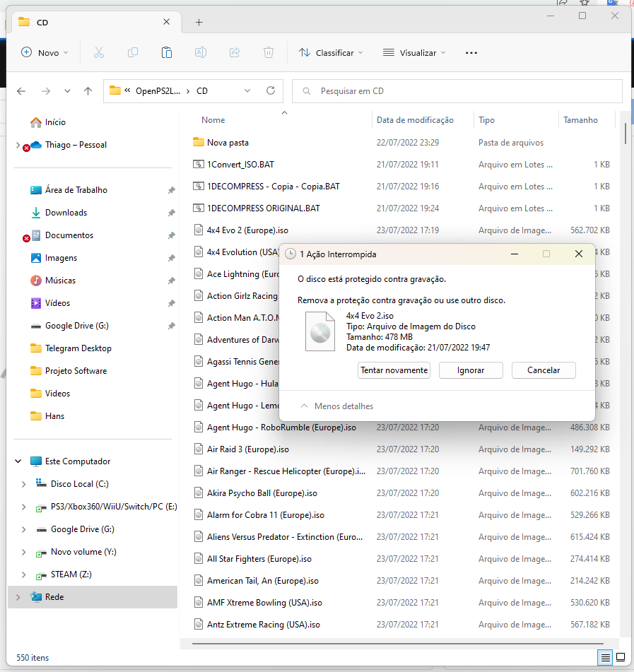The image size is (634, 672).
Task: Close the CD tab
Action: pos(167,22)
